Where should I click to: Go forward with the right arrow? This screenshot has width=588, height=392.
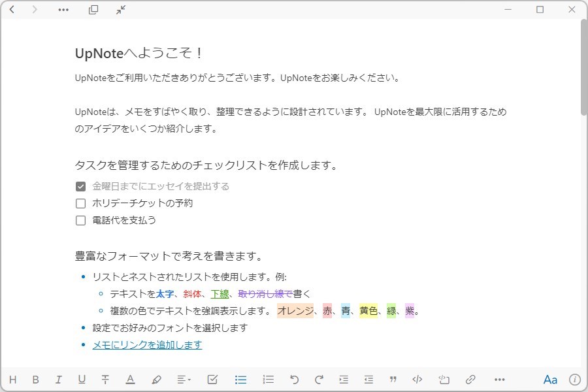coord(35,9)
